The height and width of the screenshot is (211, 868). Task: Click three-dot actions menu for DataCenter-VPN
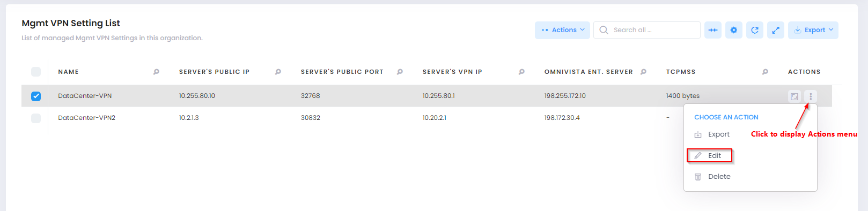pos(811,96)
